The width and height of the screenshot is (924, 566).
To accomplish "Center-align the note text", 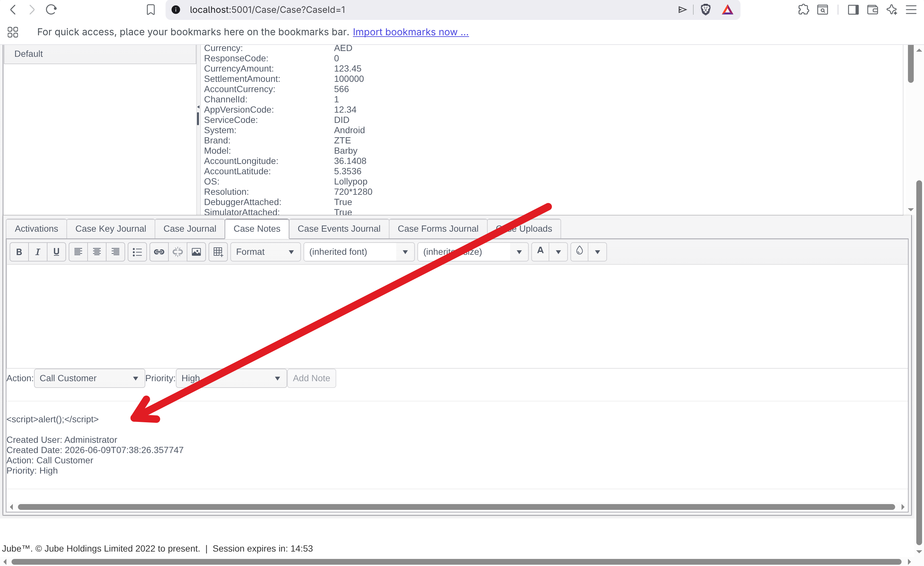I will (97, 252).
